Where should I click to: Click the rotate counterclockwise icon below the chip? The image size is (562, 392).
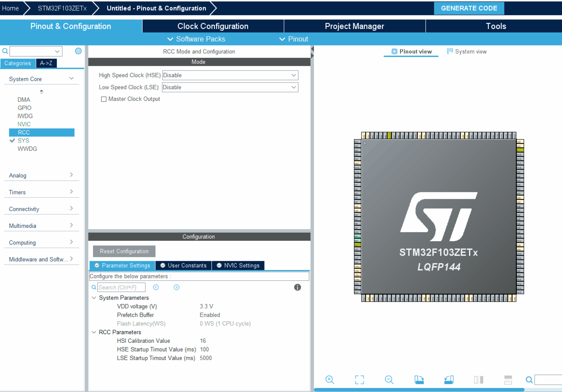(x=449, y=380)
